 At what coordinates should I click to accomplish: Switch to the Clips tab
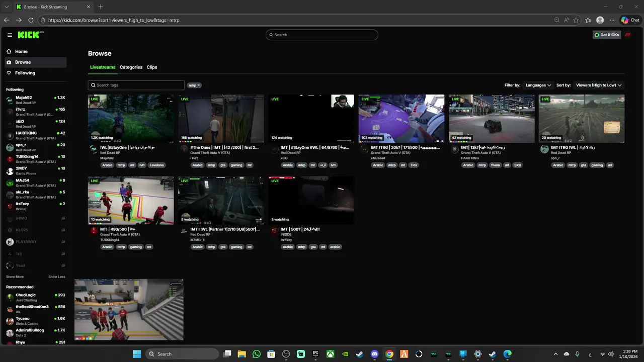(152, 67)
